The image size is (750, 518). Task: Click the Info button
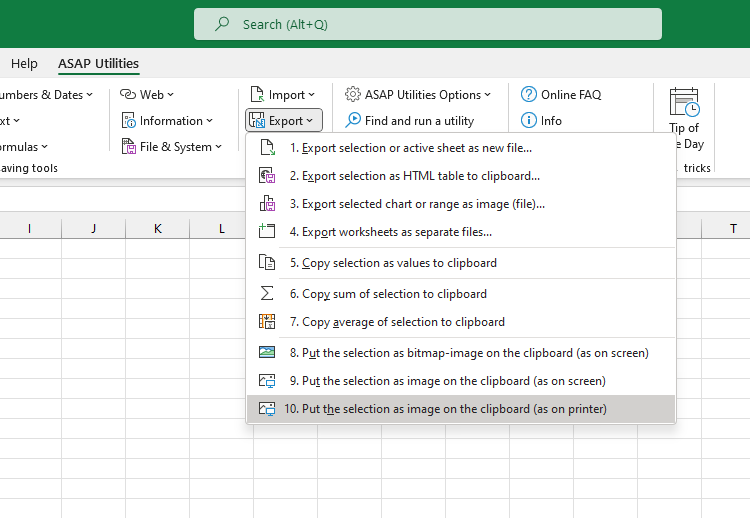541,121
